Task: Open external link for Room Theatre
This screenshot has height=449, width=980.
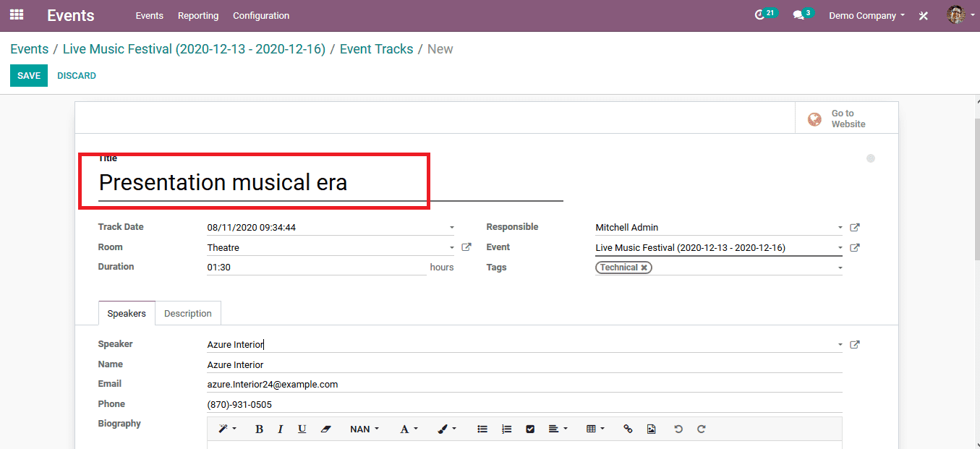Action: (466, 247)
